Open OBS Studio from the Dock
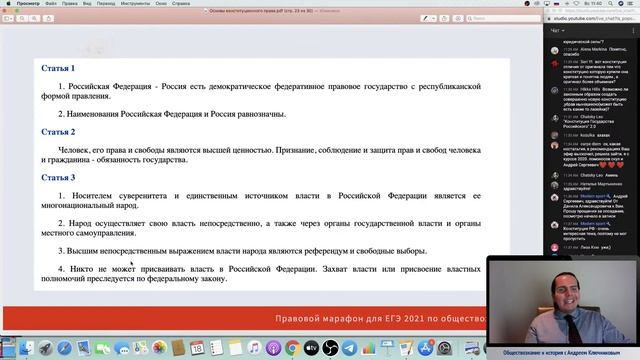This screenshot has height=360, width=640. (330, 348)
